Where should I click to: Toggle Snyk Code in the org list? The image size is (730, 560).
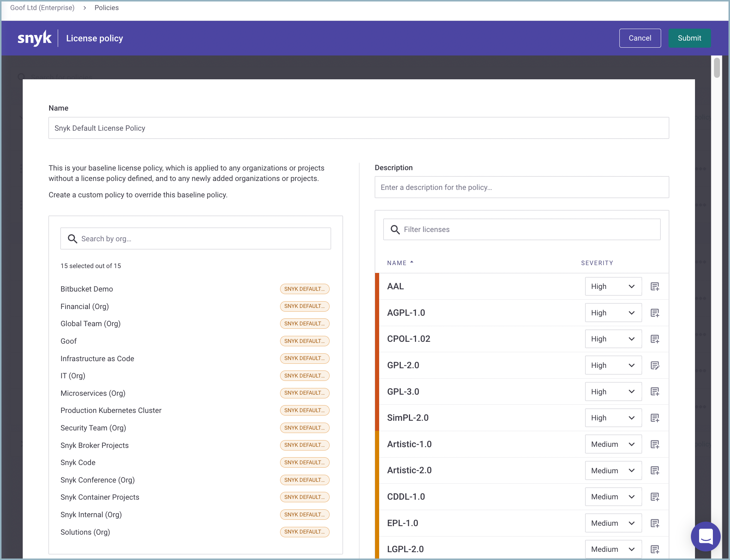[78, 462]
